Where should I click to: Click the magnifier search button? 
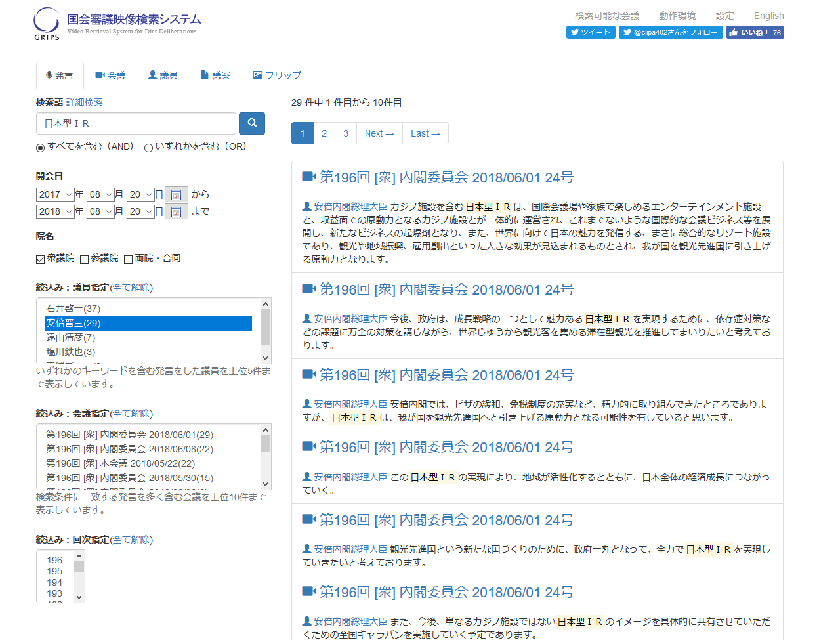click(252, 123)
